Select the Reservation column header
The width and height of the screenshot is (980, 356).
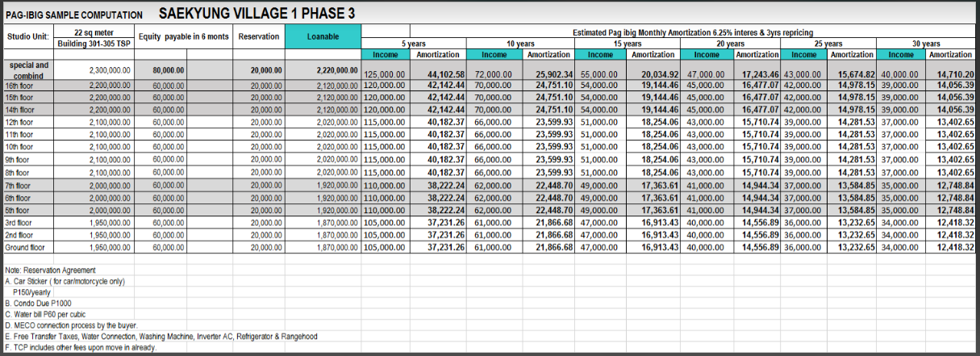point(258,37)
